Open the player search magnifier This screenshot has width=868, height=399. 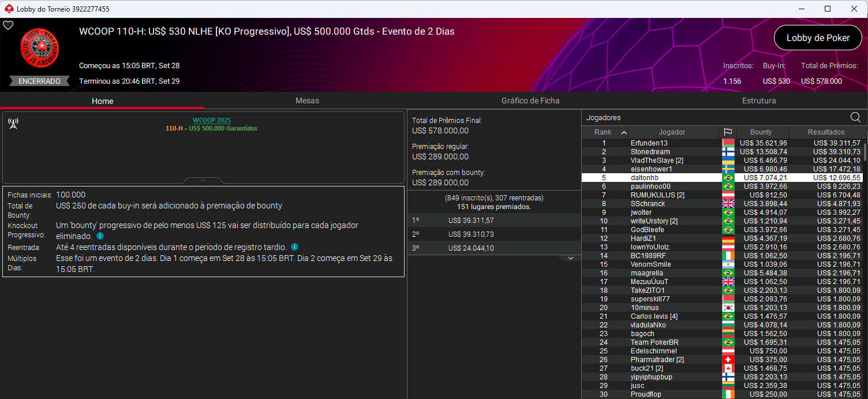coord(855,117)
